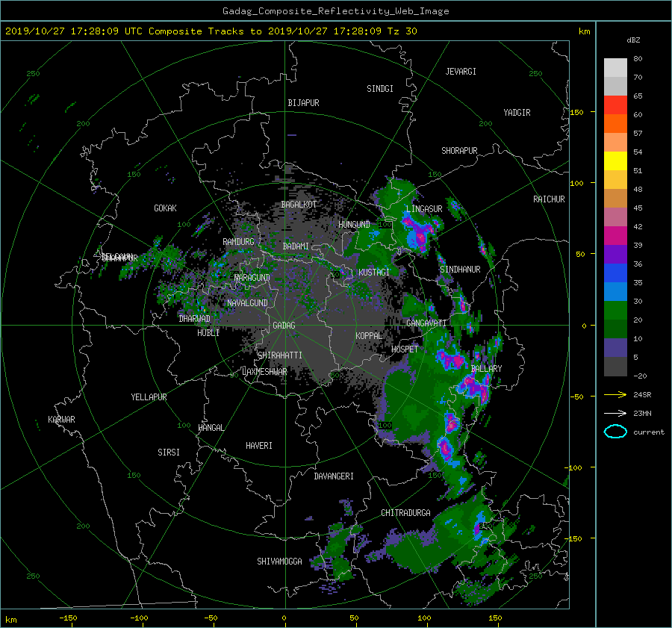The image size is (672, 628).
Task: Click the KOPPAL city label
Action: [x=369, y=336]
